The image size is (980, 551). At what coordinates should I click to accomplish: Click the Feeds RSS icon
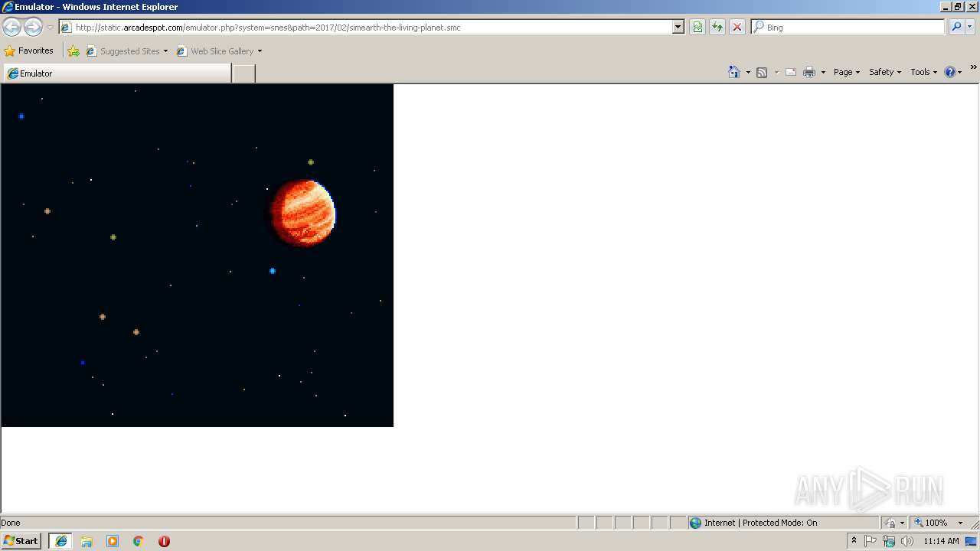(x=762, y=72)
